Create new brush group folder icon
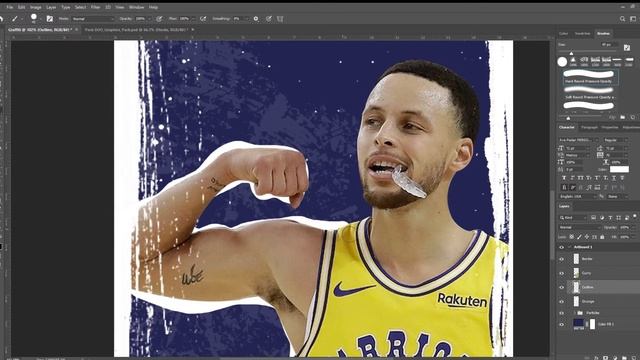The width and height of the screenshot is (640, 360). [622, 118]
